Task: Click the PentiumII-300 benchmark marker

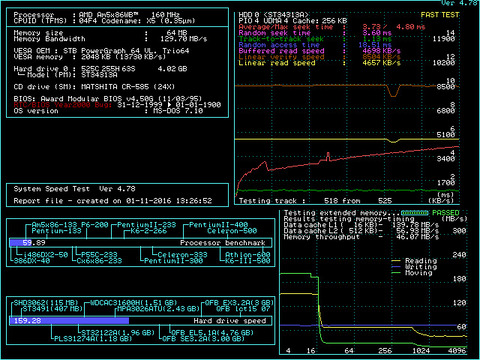Action: pyautogui.click(x=173, y=261)
